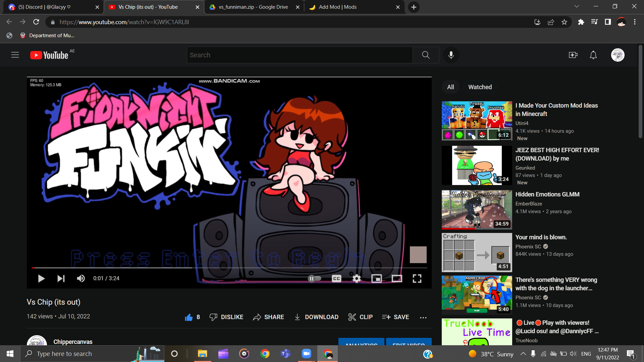Seek on the video progress bar
This screenshot has width=644, height=362.
pyautogui.click(x=229, y=268)
